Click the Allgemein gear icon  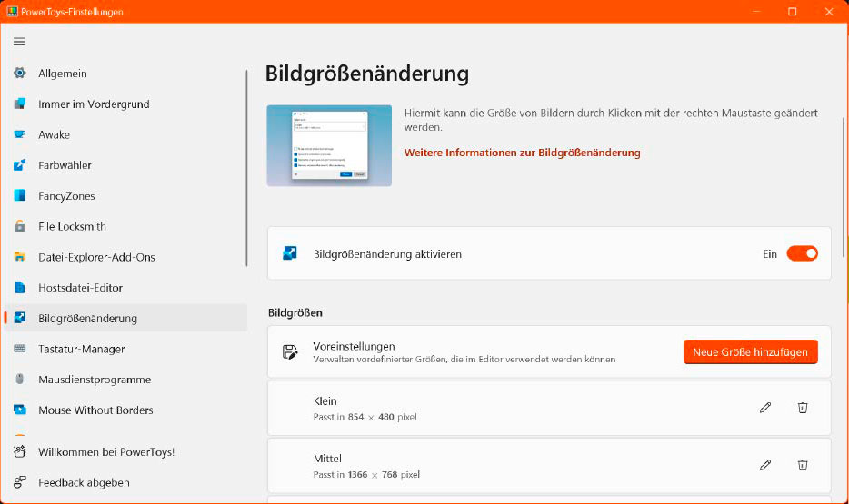pyautogui.click(x=20, y=73)
